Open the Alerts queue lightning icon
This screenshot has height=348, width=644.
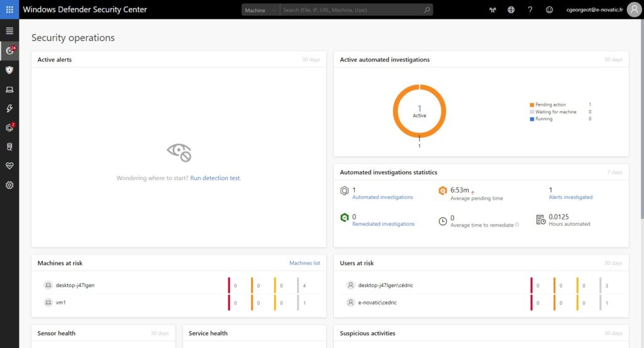[9, 108]
